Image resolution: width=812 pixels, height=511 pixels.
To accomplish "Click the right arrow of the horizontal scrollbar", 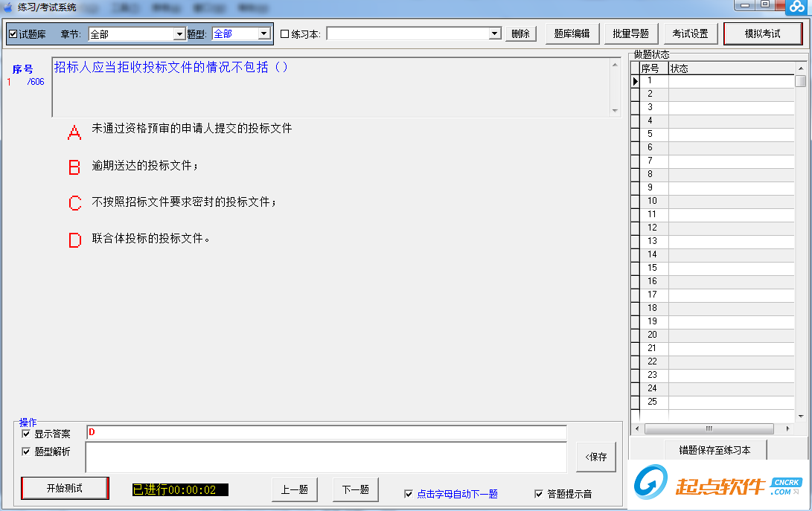I will (788, 428).
